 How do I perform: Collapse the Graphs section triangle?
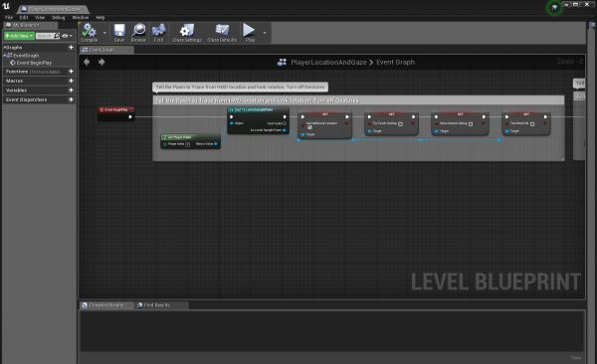(5, 47)
